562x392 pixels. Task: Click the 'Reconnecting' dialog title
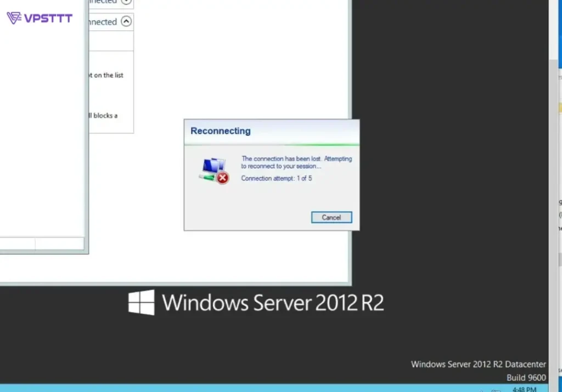221,131
